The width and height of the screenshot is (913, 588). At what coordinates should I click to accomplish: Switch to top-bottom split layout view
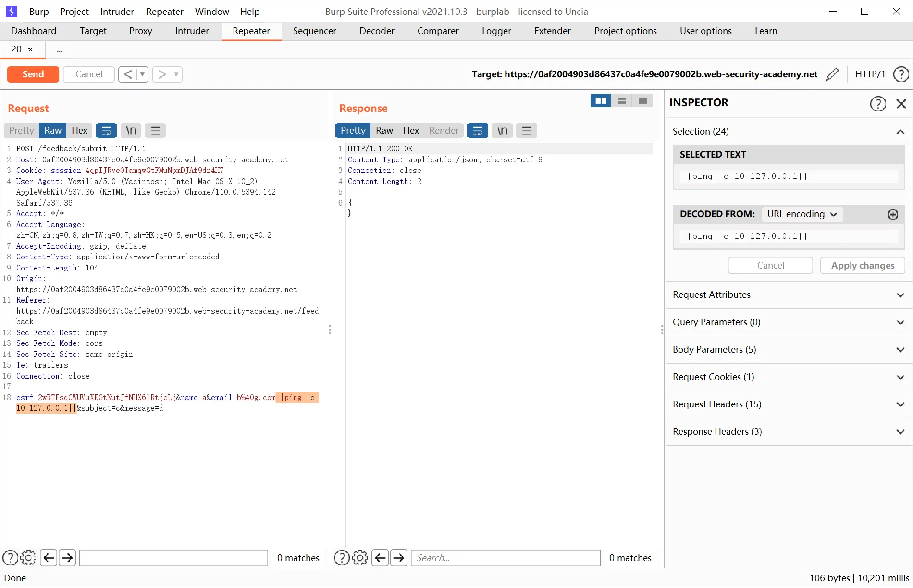tap(622, 100)
